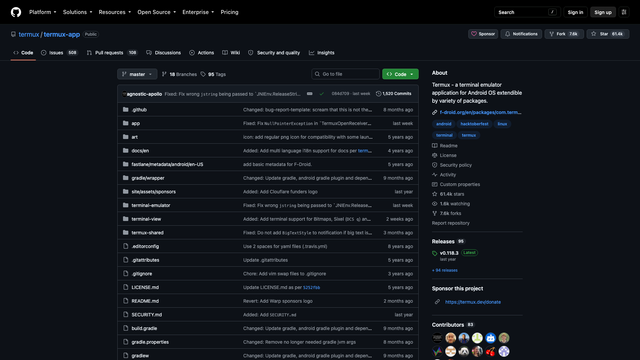Expand the Resources menu
This screenshot has height=360, width=640.
coord(115,12)
